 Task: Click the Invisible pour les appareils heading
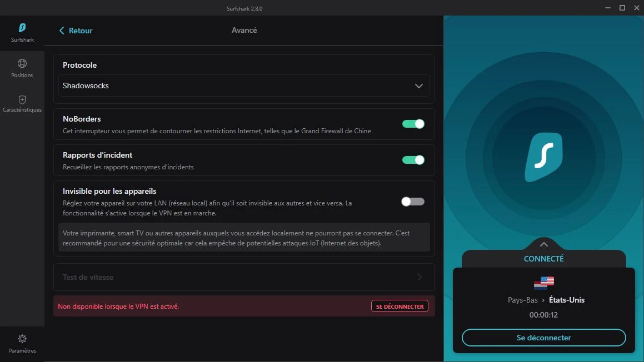109,191
